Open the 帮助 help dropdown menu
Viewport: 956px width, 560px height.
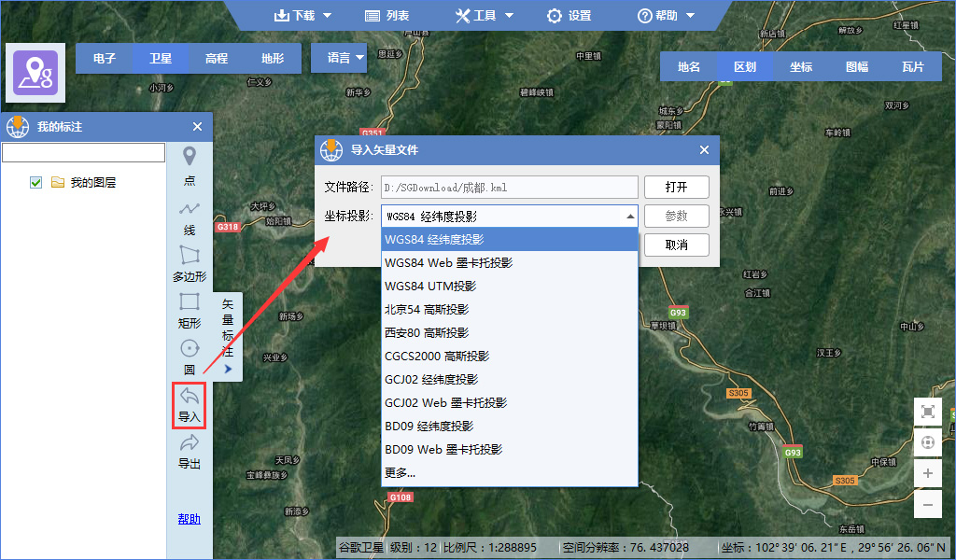point(666,16)
